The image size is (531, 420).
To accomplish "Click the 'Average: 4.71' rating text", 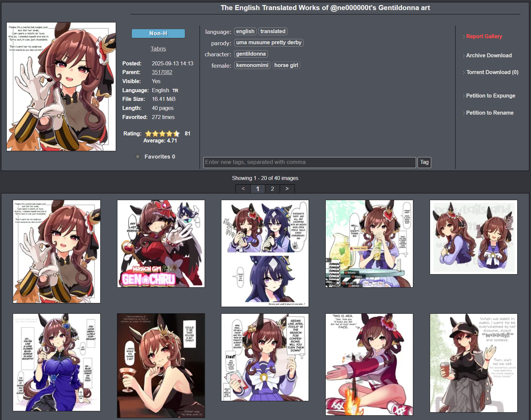I will tap(160, 141).
